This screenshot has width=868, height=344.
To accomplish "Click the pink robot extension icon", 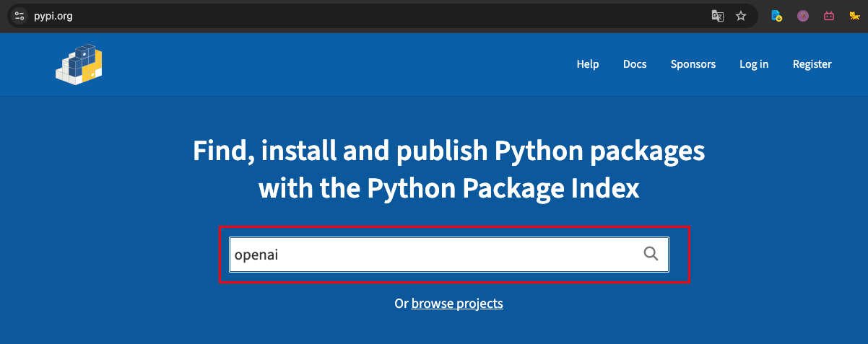I will click(829, 16).
